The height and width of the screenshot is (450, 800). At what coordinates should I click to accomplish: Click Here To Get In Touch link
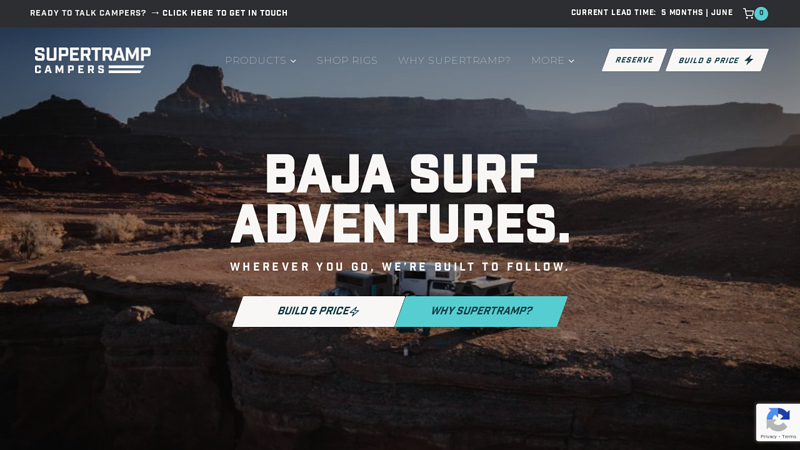[x=225, y=13]
